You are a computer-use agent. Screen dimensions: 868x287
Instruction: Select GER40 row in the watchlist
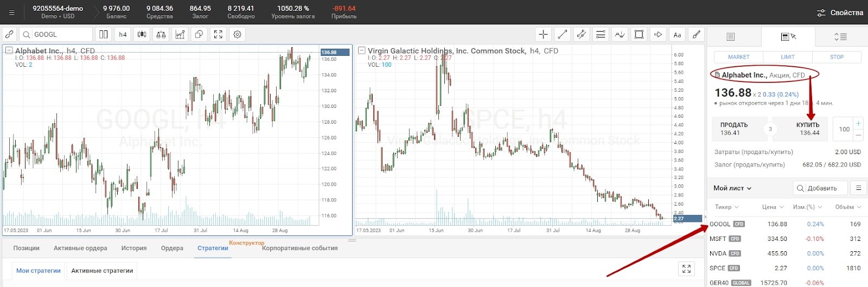pos(787,283)
